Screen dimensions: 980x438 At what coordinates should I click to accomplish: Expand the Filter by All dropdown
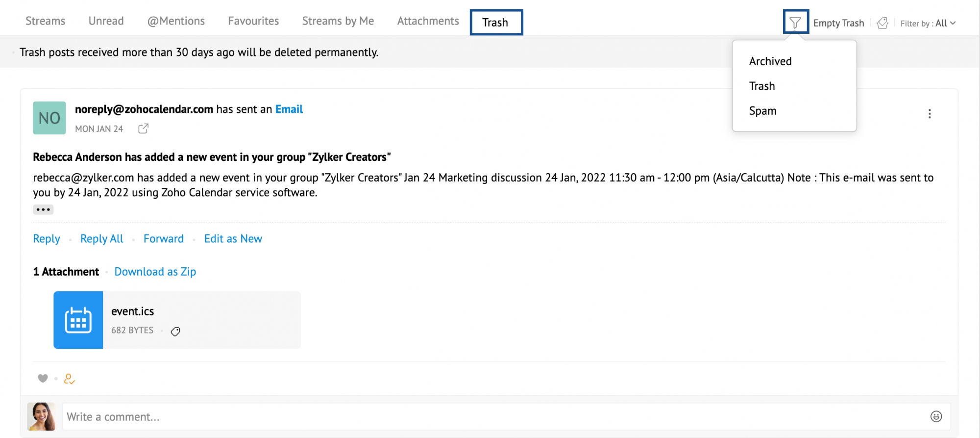click(928, 23)
